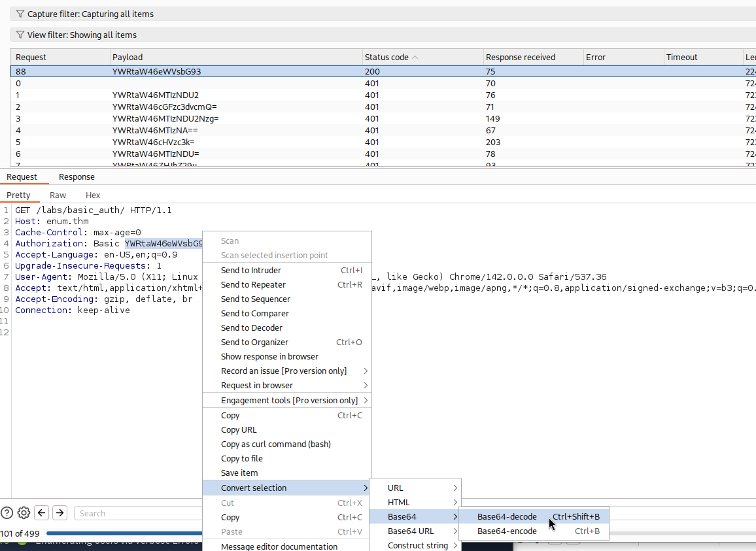Click the Search input field
756x551 pixels.
pyautogui.click(x=138, y=513)
